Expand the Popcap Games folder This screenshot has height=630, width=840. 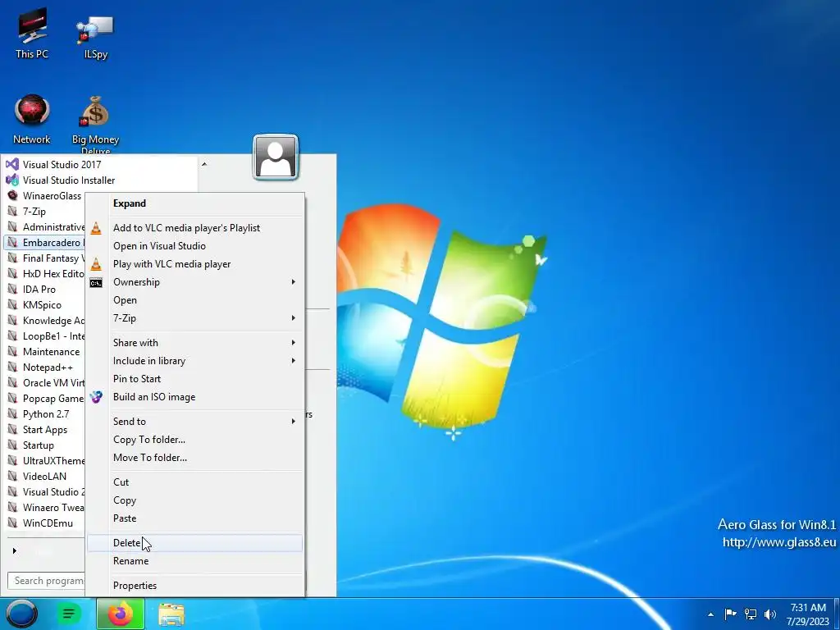click(45, 398)
